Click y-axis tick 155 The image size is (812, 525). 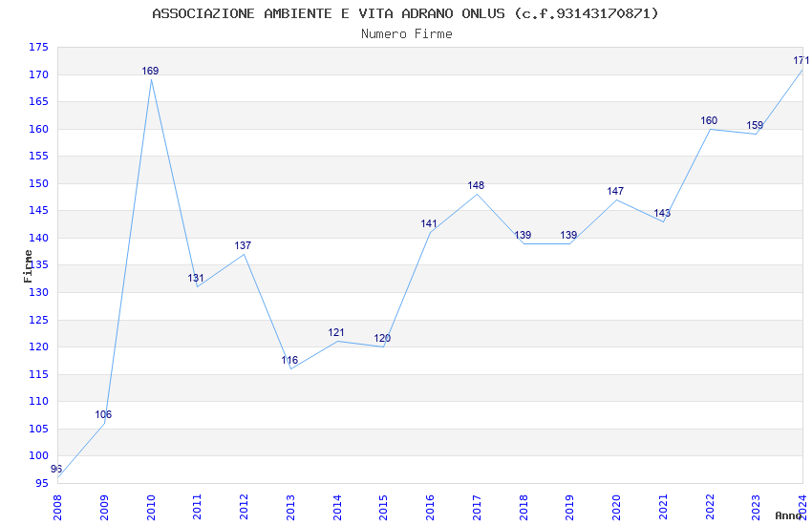[x=38, y=157]
